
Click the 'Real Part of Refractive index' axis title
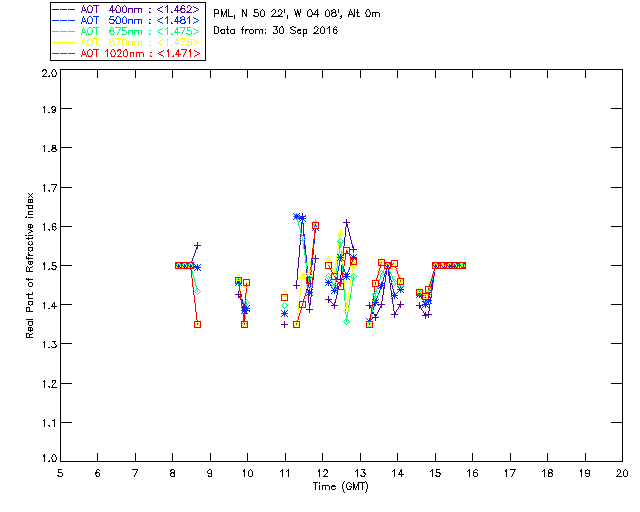pos(30,266)
